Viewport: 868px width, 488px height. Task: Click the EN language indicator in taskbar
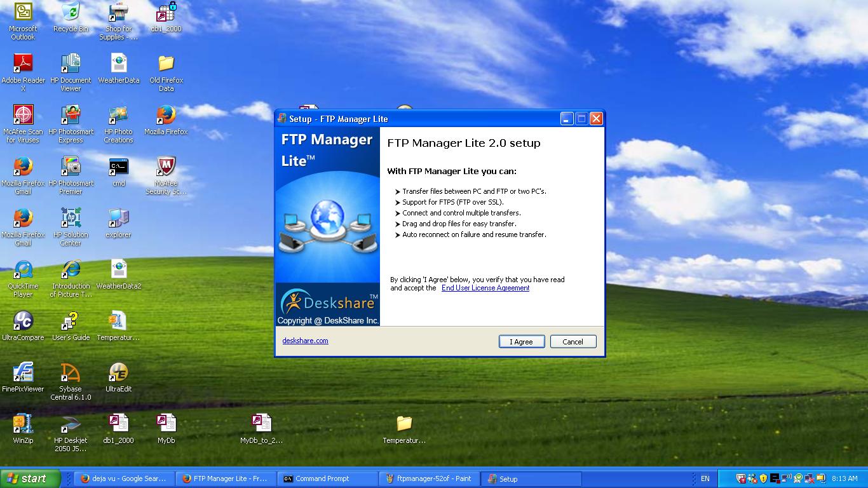(x=705, y=478)
